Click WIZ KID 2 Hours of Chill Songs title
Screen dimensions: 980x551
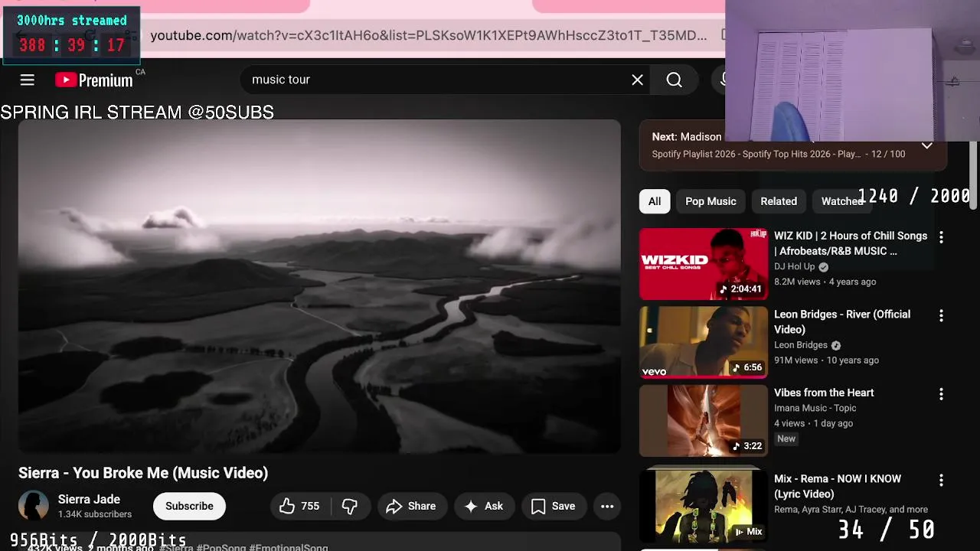(x=851, y=243)
